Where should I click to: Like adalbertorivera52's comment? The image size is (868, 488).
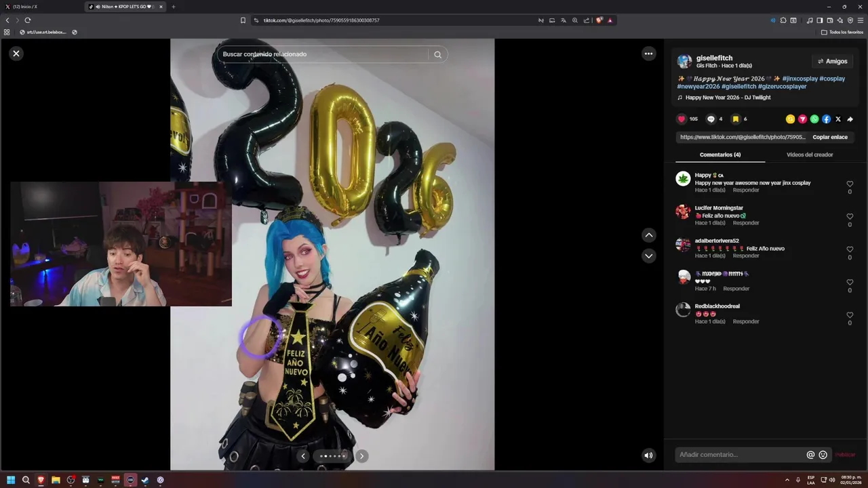850,249
